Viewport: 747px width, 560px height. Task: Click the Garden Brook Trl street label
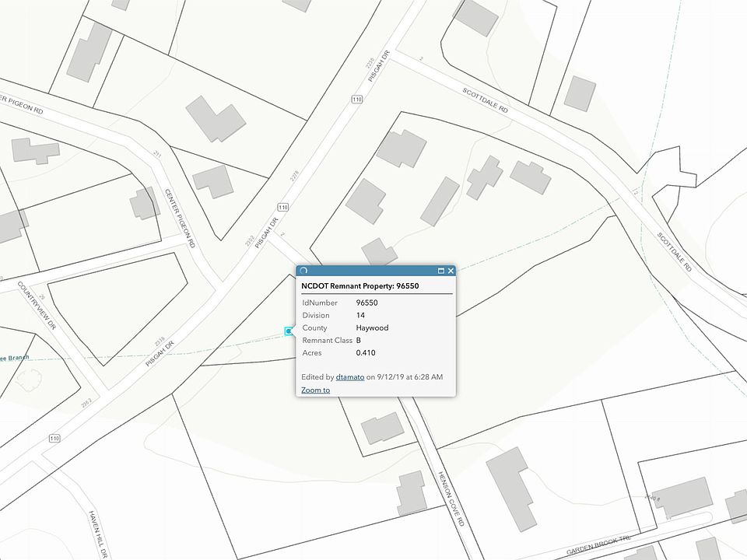tap(598, 546)
